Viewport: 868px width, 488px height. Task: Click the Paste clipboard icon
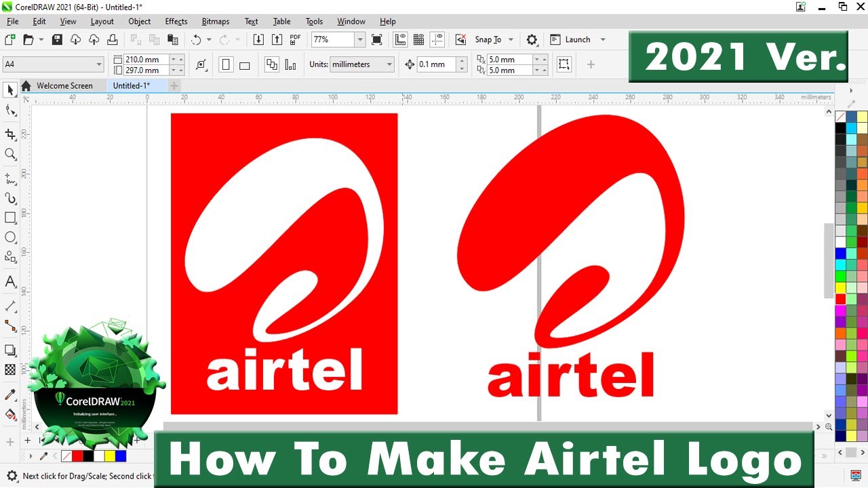tap(173, 39)
